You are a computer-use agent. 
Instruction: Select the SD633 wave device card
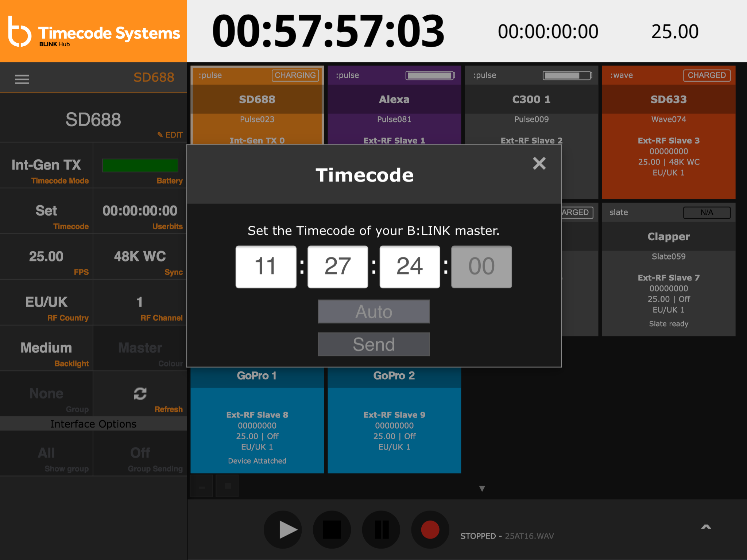click(669, 132)
